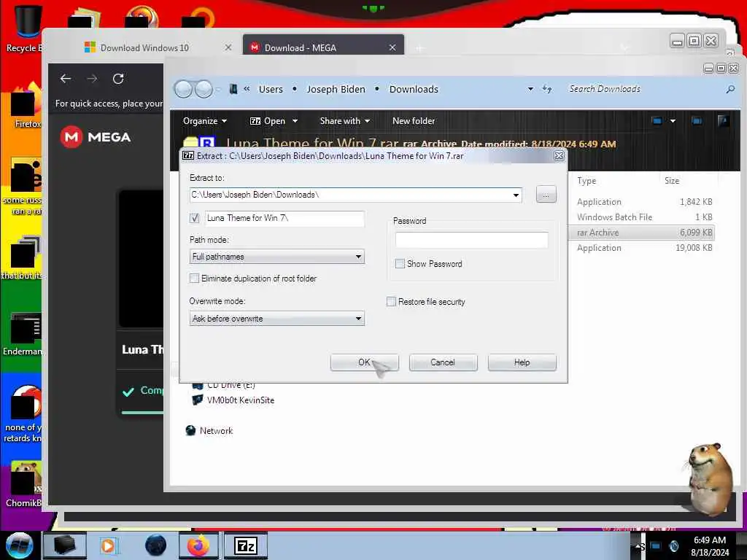Open the Path mode dropdown
The height and width of the screenshot is (560, 747).
click(x=276, y=257)
